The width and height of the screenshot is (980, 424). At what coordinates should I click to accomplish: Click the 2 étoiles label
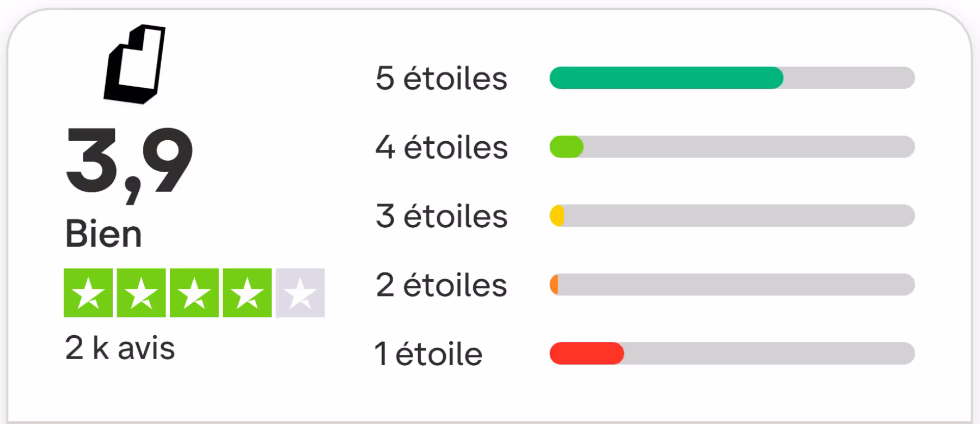(x=441, y=284)
